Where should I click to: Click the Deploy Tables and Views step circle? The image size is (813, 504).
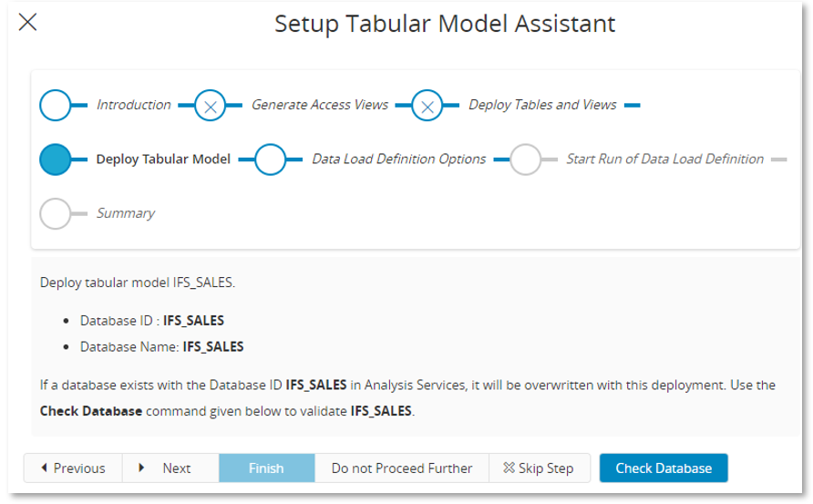tap(427, 106)
